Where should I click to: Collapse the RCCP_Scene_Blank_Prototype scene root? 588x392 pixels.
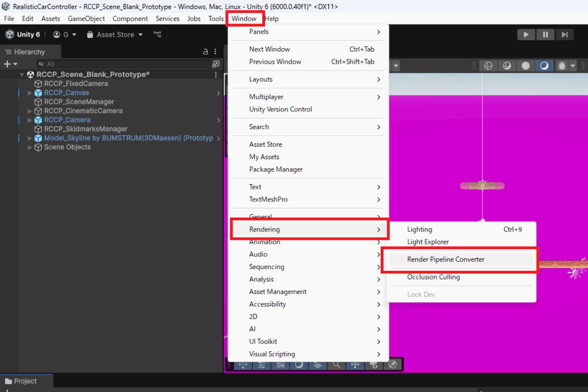pyautogui.click(x=22, y=75)
